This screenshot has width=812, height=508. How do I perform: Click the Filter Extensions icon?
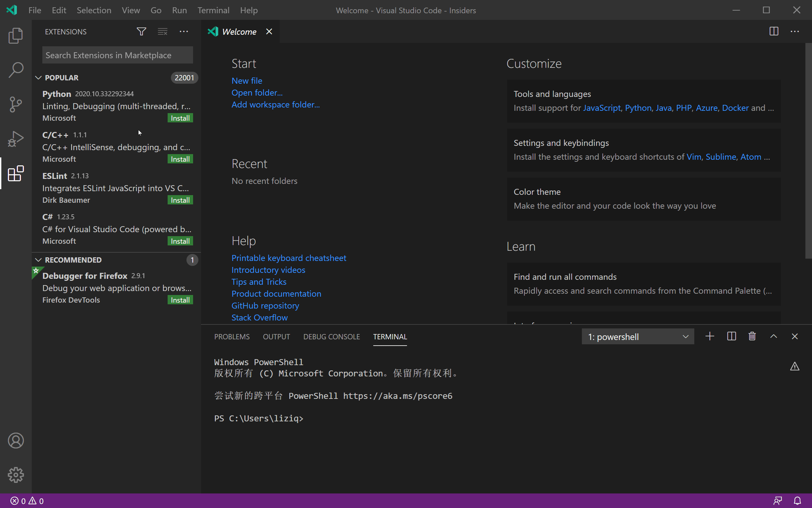141,31
